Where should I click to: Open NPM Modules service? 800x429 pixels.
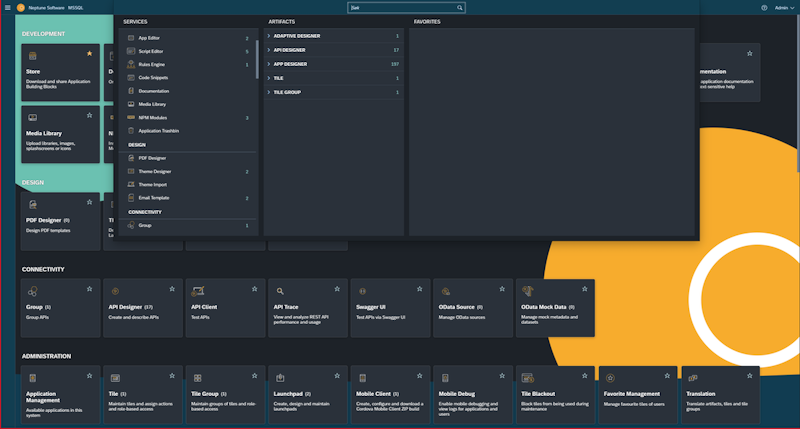pos(188,117)
